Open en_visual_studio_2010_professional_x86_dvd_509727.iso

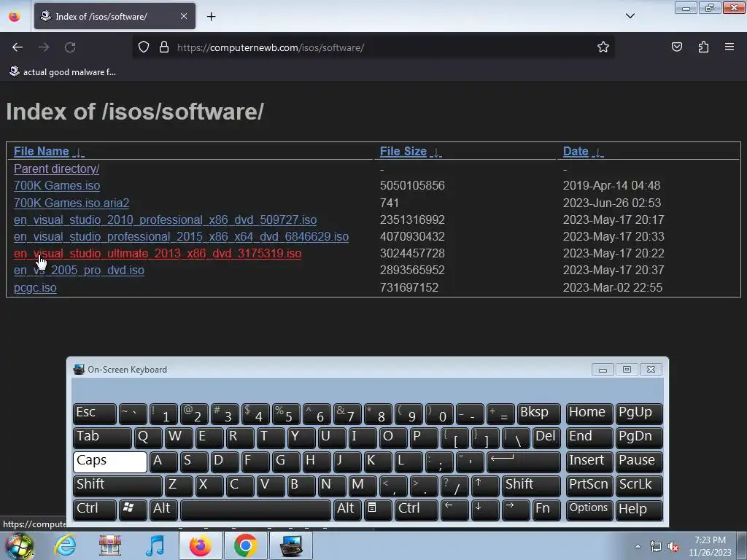[x=165, y=219]
